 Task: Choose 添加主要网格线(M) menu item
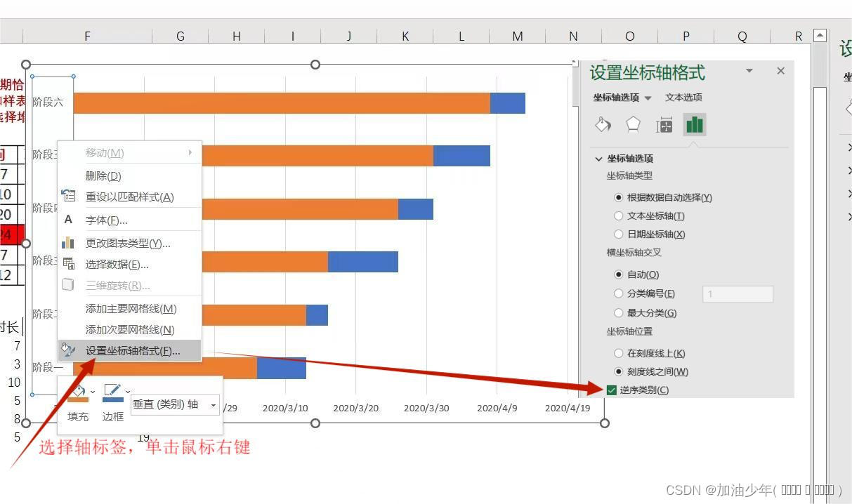(131, 308)
